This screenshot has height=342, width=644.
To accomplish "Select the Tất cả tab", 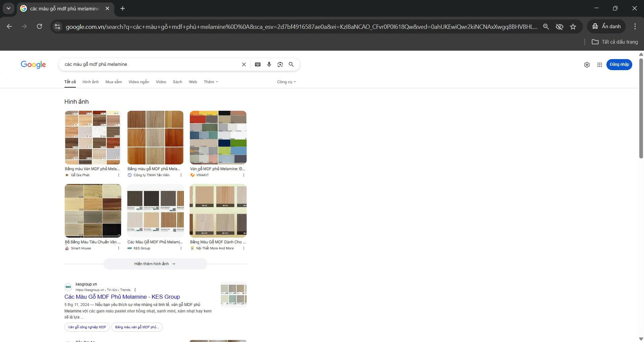I will [x=70, y=82].
